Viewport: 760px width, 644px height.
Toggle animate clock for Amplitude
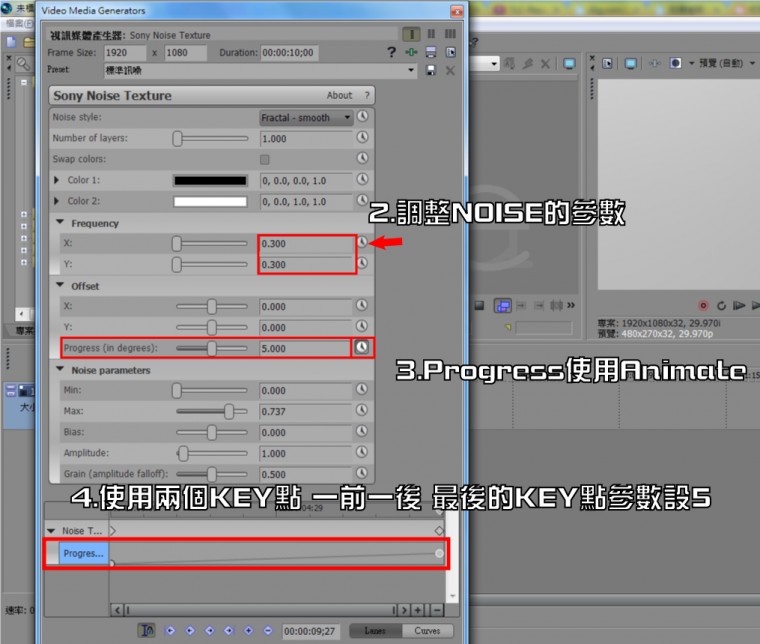click(x=362, y=452)
